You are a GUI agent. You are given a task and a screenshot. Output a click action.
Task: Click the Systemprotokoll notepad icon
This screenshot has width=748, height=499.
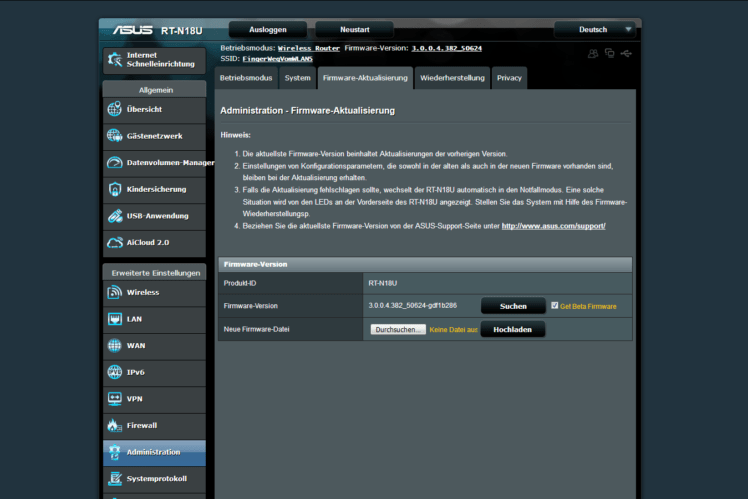tap(114, 478)
